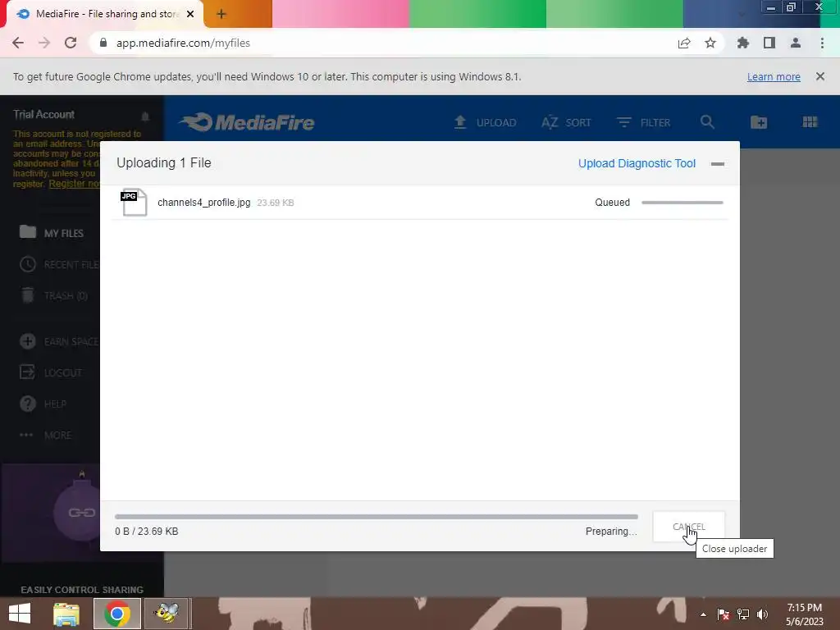
Task: Minimize the uploader dialog with the dash icon
Action: (x=717, y=164)
